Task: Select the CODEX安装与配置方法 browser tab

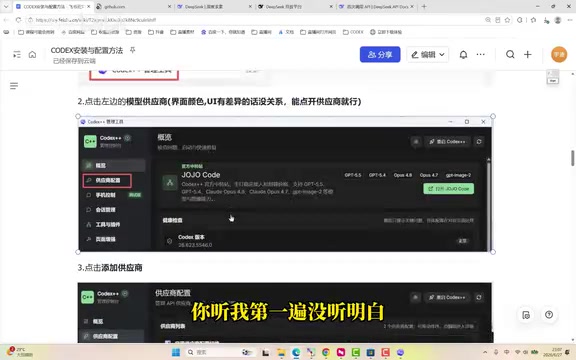Action: click(54, 7)
